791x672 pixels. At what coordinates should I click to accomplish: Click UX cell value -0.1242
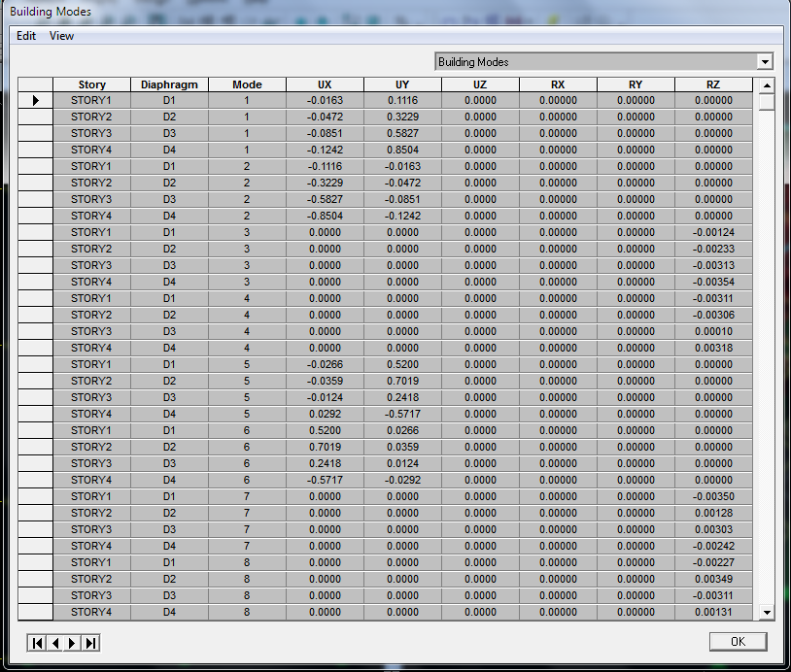(x=325, y=150)
